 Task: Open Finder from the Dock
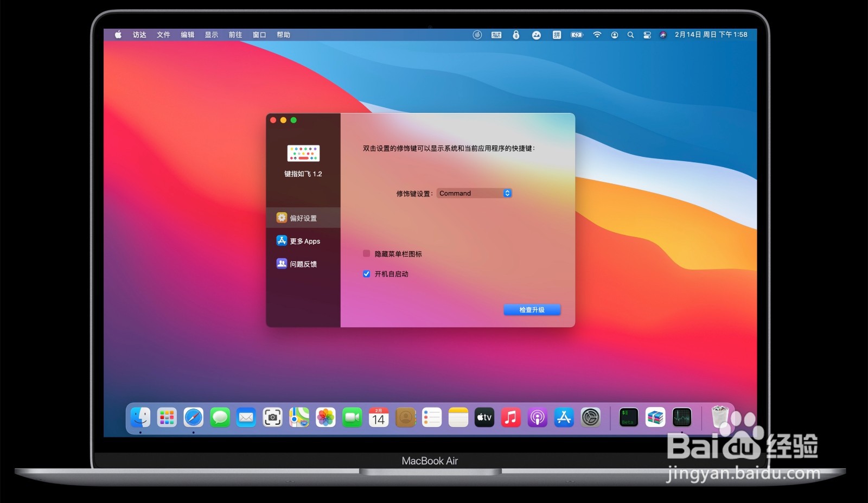coord(141,417)
